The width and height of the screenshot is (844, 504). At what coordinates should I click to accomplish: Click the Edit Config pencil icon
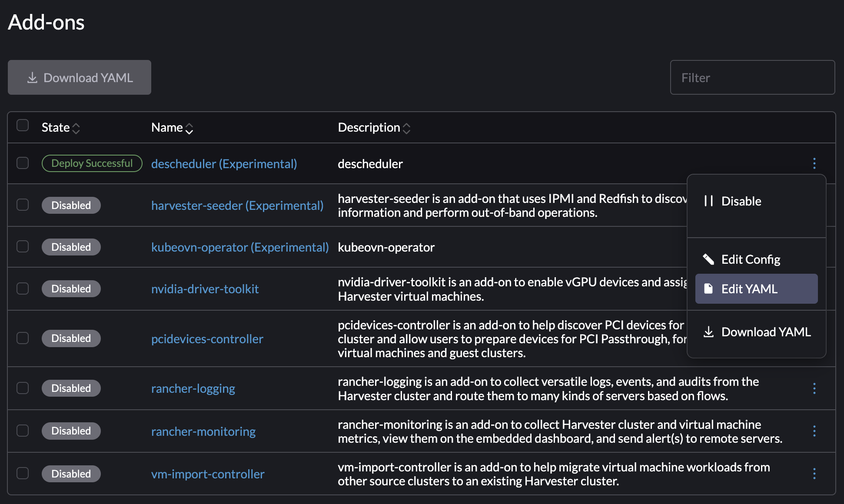708,259
